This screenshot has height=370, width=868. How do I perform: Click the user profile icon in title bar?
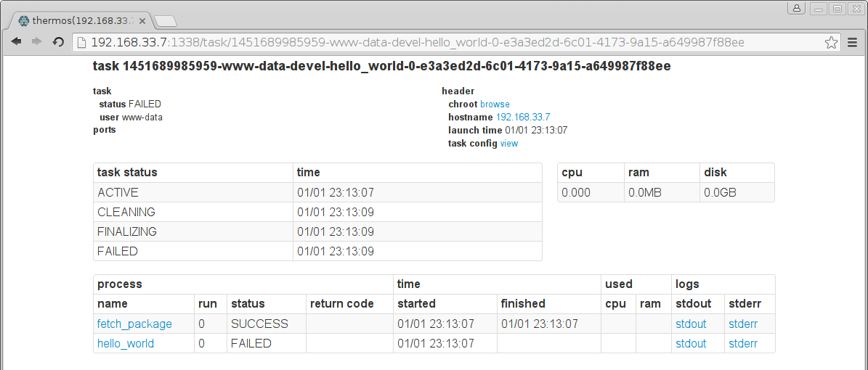coord(797,8)
